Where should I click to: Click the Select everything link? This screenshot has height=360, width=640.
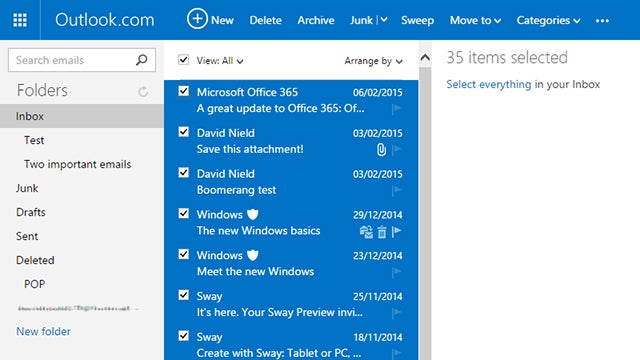click(x=489, y=84)
